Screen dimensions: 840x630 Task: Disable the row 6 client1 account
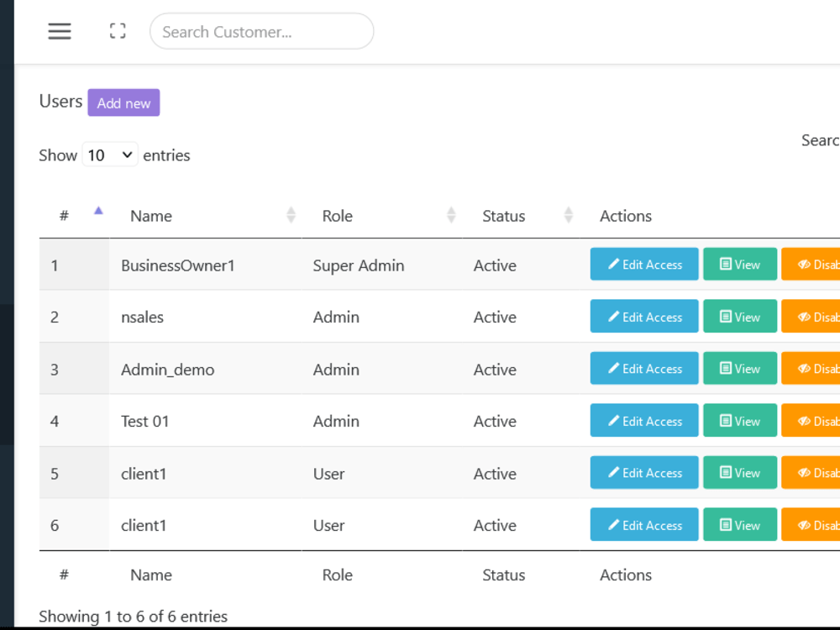point(811,525)
